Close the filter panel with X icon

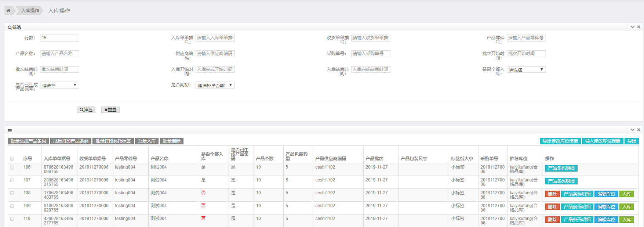(x=639, y=27)
